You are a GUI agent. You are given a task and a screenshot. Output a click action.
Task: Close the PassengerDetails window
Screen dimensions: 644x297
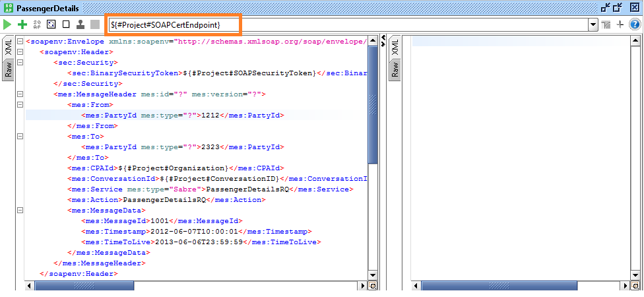[633, 7]
